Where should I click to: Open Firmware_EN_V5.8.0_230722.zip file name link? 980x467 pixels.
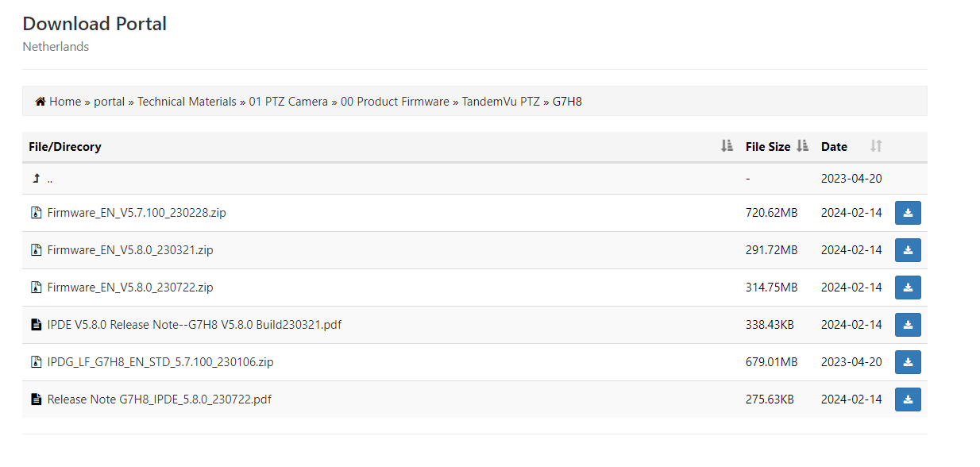pyautogui.click(x=130, y=288)
